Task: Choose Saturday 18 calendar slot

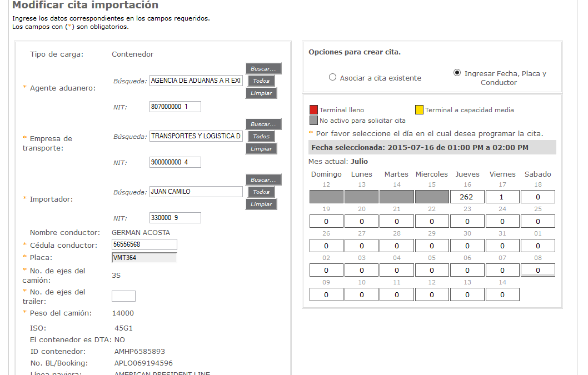Action: [x=537, y=197]
